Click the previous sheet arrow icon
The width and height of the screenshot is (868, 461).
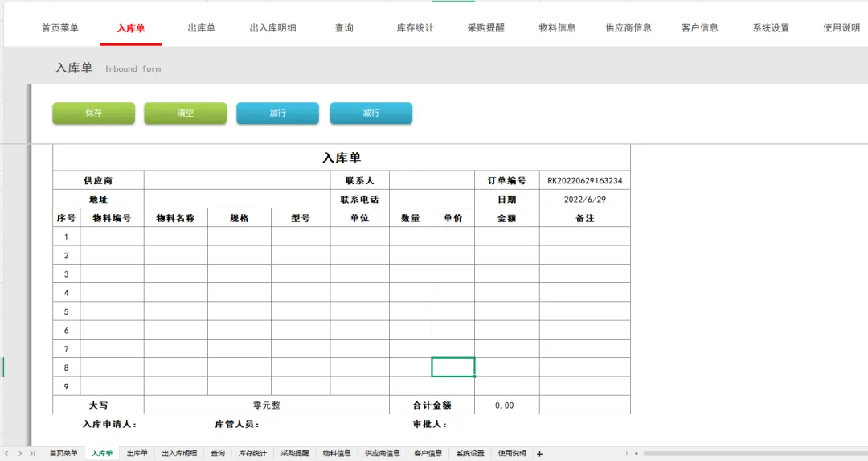[6, 453]
